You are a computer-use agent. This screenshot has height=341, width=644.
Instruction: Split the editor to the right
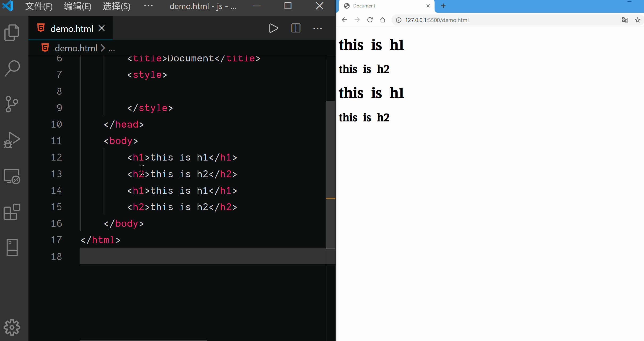pos(296,28)
